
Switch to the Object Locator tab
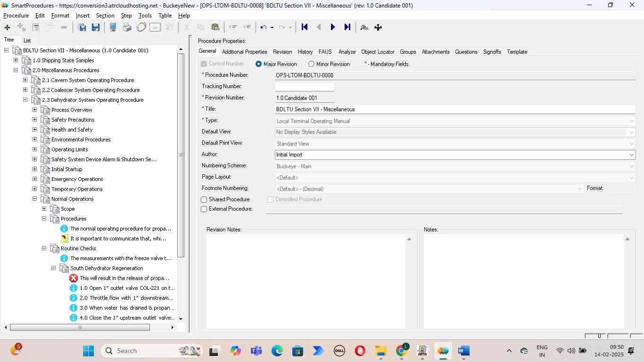pos(378,52)
